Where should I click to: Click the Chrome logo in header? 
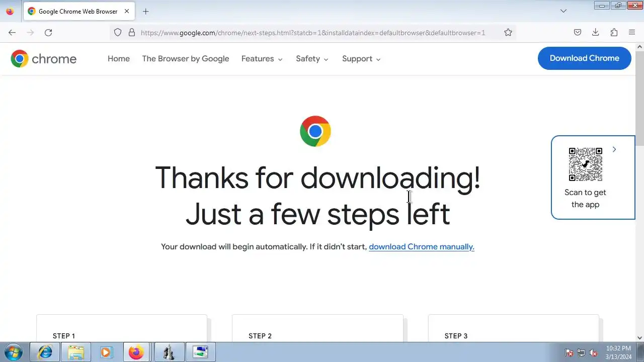(x=44, y=59)
